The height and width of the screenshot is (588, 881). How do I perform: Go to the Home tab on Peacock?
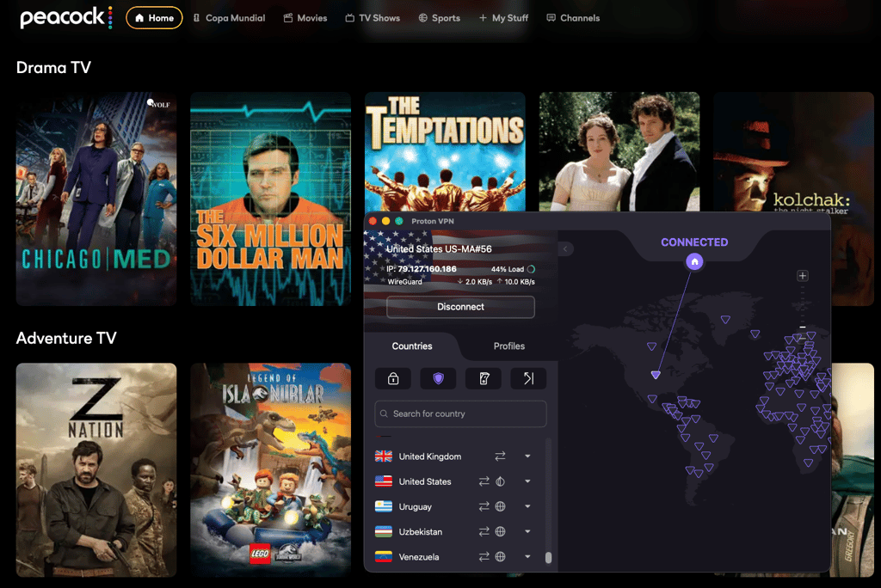[x=154, y=18]
